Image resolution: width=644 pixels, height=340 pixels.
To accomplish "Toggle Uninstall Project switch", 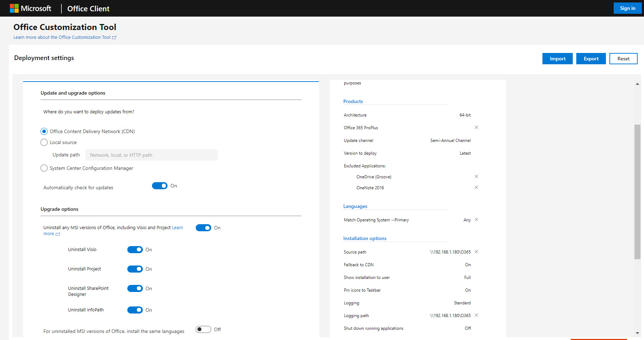I will (x=135, y=269).
